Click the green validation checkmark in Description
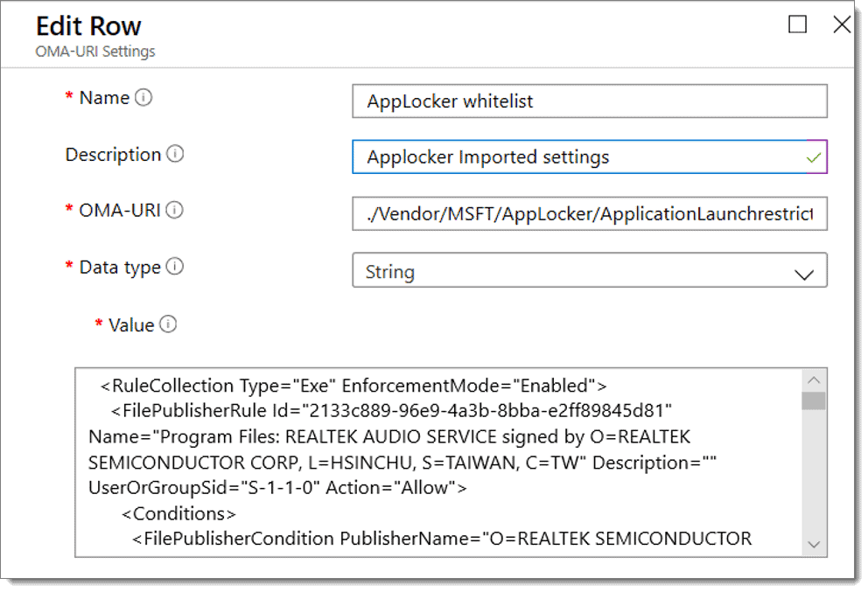The image size is (868, 592). point(813,158)
